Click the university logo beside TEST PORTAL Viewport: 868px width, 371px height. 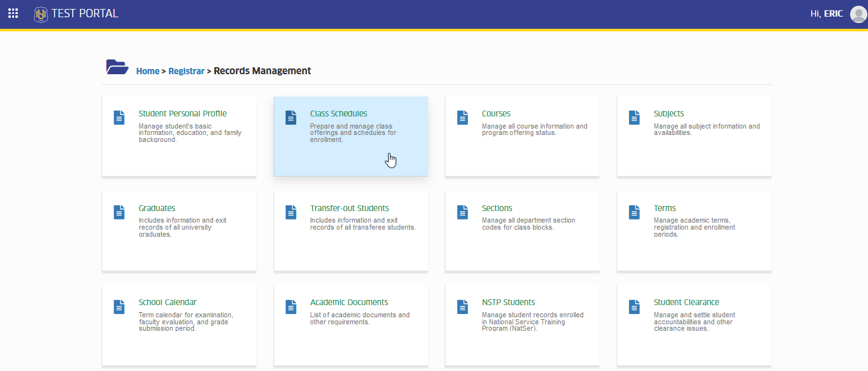click(x=41, y=13)
